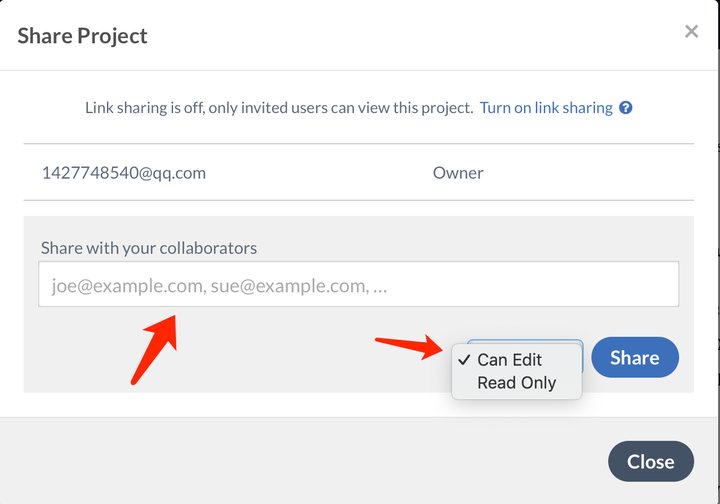Click the 'Link sharing is off' message text

(x=279, y=108)
